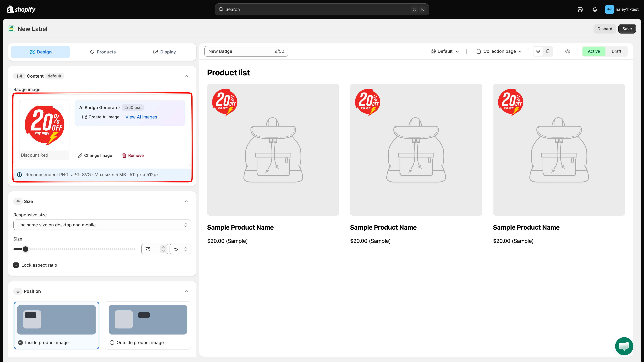Click the search magnifier icon
The height and width of the screenshot is (362, 644).
click(221, 9)
